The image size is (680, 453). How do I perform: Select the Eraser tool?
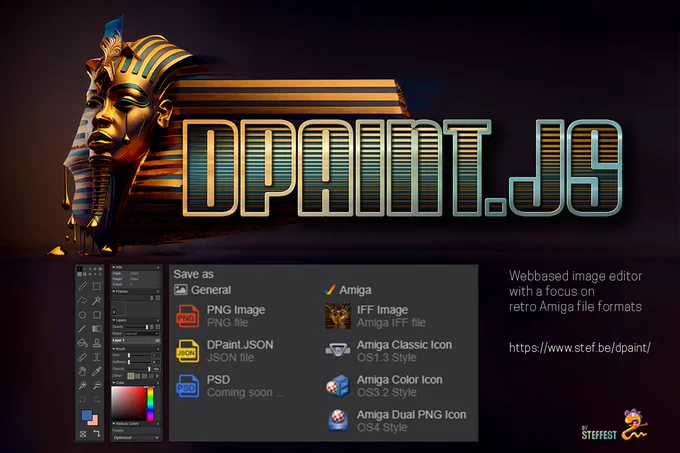[x=82, y=357]
